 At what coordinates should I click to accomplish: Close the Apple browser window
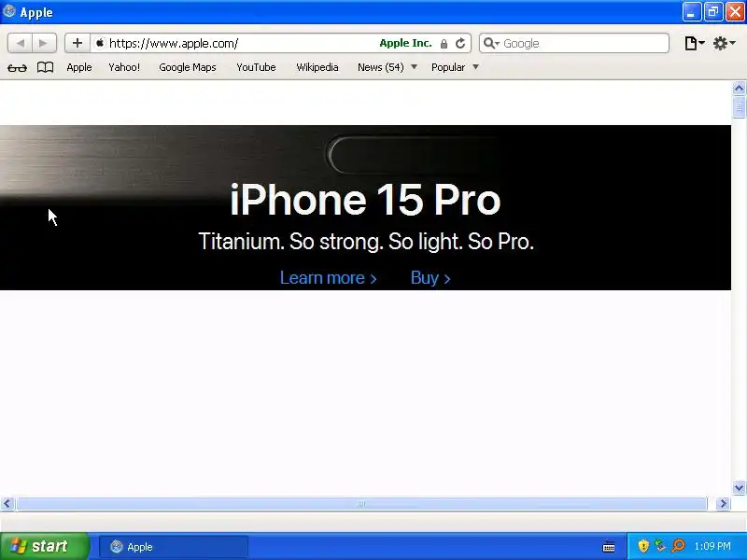click(x=735, y=12)
